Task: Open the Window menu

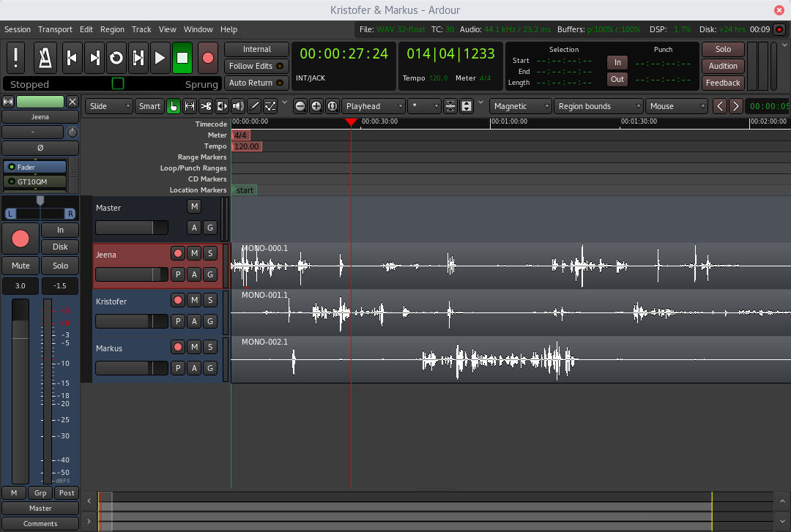Action: pyautogui.click(x=198, y=29)
